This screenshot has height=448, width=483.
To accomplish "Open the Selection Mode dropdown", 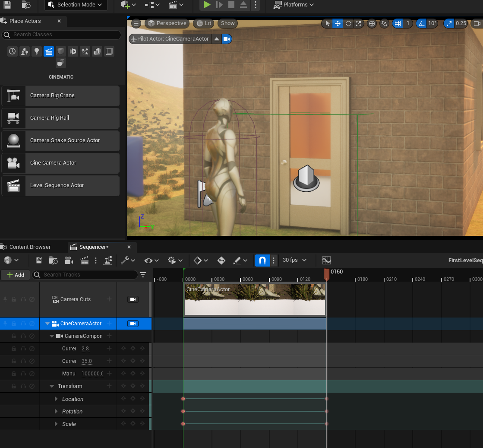I will click(x=76, y=5).
